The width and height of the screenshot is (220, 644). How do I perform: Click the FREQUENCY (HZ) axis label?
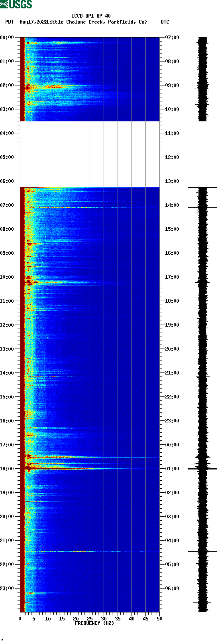click(x=94, y=623)
